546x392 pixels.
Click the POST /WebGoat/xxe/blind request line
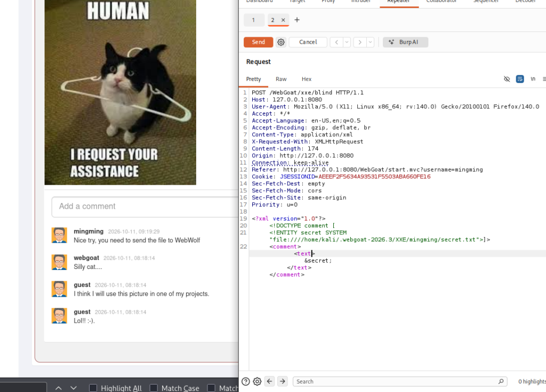point(308,93)
